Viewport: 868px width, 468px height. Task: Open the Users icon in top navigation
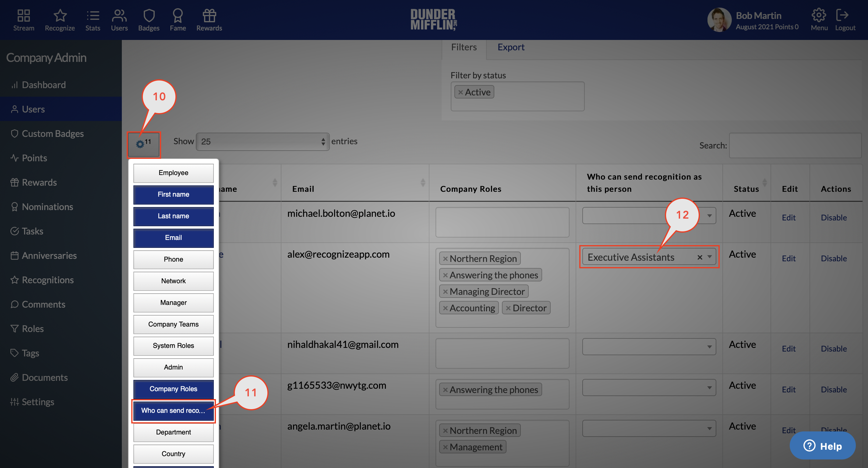[119, 20]
